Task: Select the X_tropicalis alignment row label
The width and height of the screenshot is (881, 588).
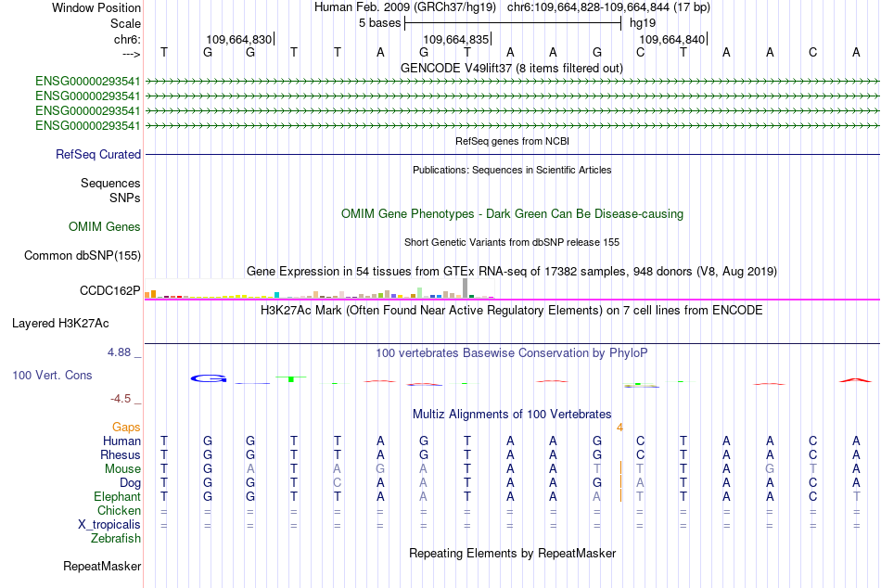Action: [109, 525]
